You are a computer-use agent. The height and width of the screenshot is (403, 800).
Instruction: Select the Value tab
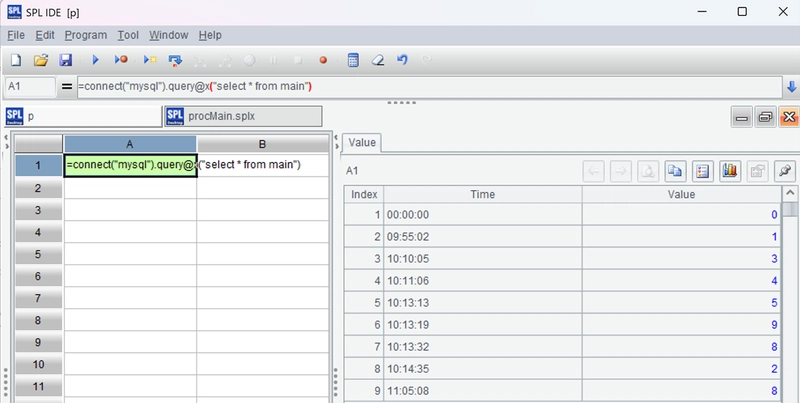pyautogui.click(x=362, y=143)
